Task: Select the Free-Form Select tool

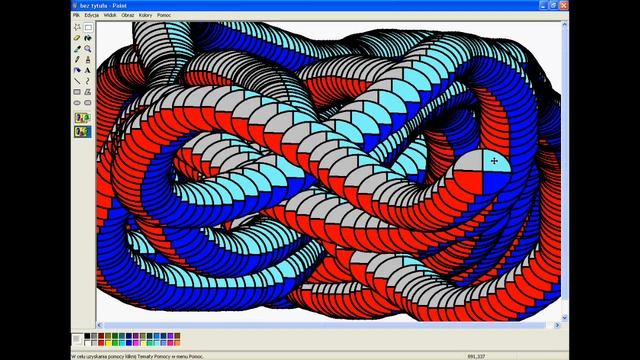Action: [77, 27]
